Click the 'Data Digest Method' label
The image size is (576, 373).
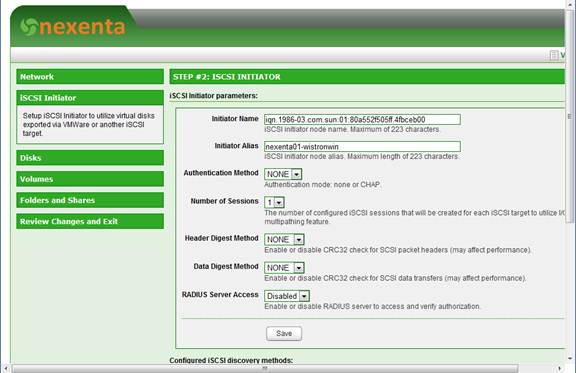coord(226,266)
